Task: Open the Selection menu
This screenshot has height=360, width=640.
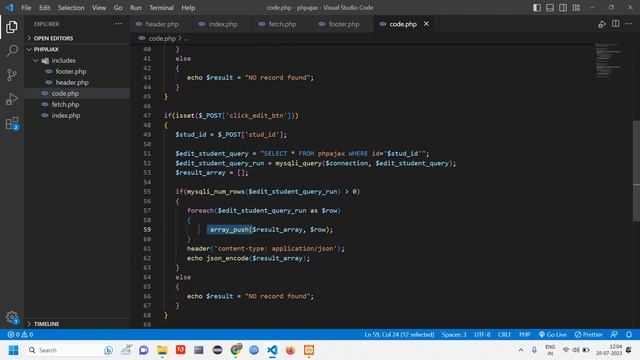Action: (71, 8)
